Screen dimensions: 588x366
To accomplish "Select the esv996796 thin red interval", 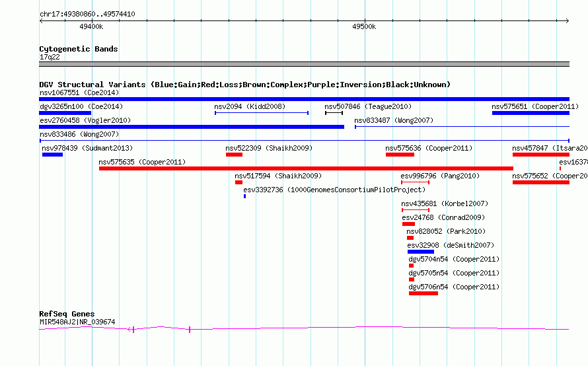I will pos(415,182).
